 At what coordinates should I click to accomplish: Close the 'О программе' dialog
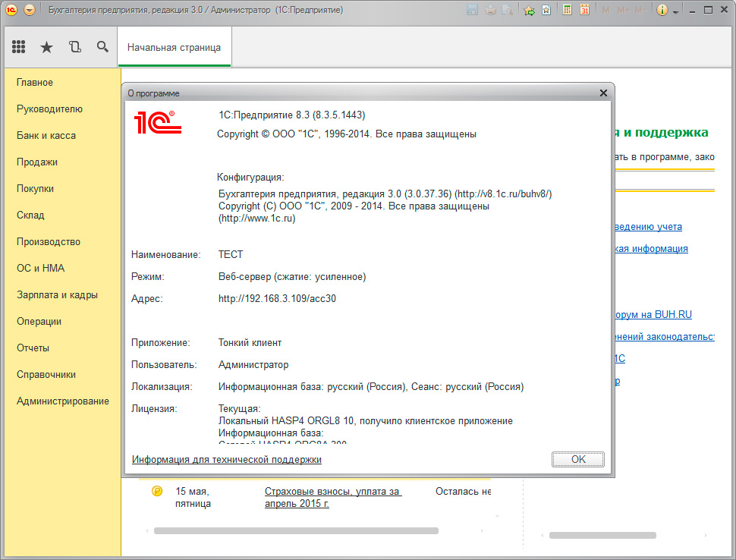pyautogui.click(x=604, y=93)
